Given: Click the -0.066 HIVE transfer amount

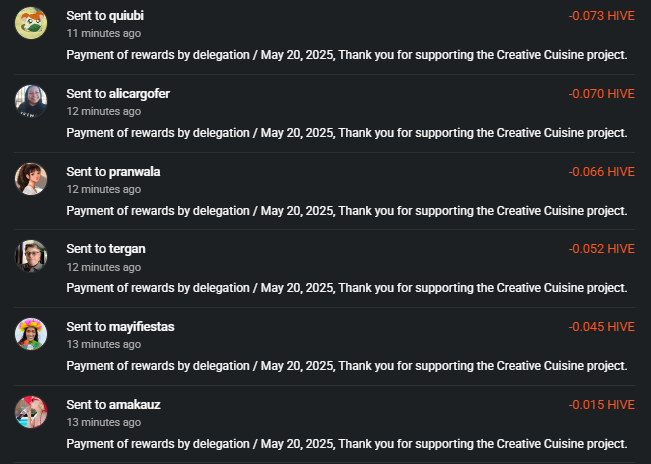Looking at the screenshot, I should 602,172.
